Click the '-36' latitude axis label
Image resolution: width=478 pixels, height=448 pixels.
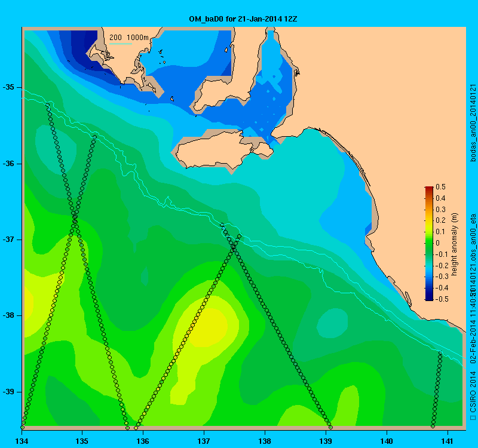[x=8, y=164]
